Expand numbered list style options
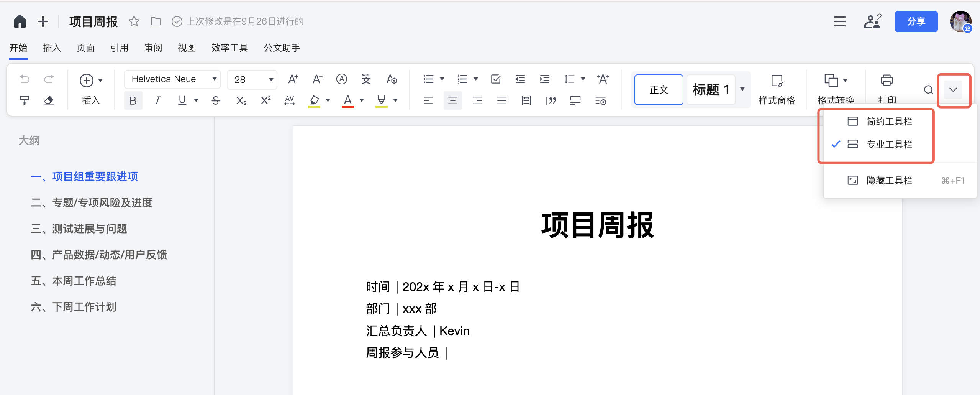The height and width of the screenshot is (395, 980). click(476, 79)
